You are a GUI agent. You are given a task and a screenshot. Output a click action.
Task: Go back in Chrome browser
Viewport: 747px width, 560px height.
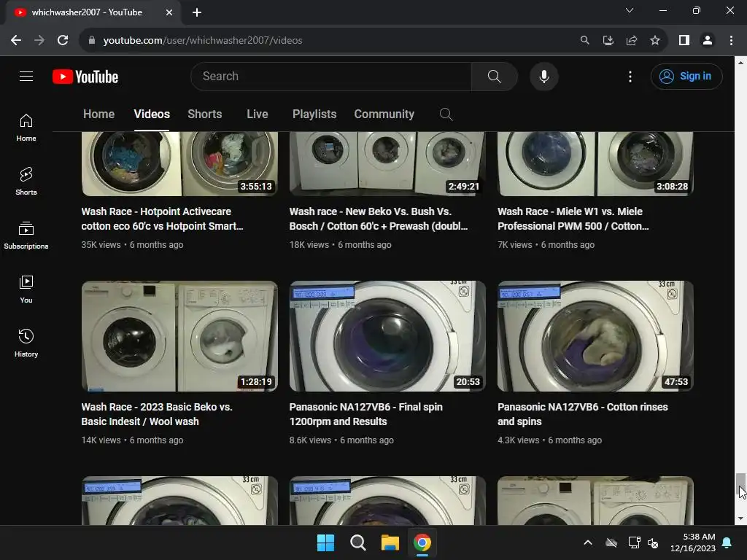pyautogui.click(x=16, y=41)
